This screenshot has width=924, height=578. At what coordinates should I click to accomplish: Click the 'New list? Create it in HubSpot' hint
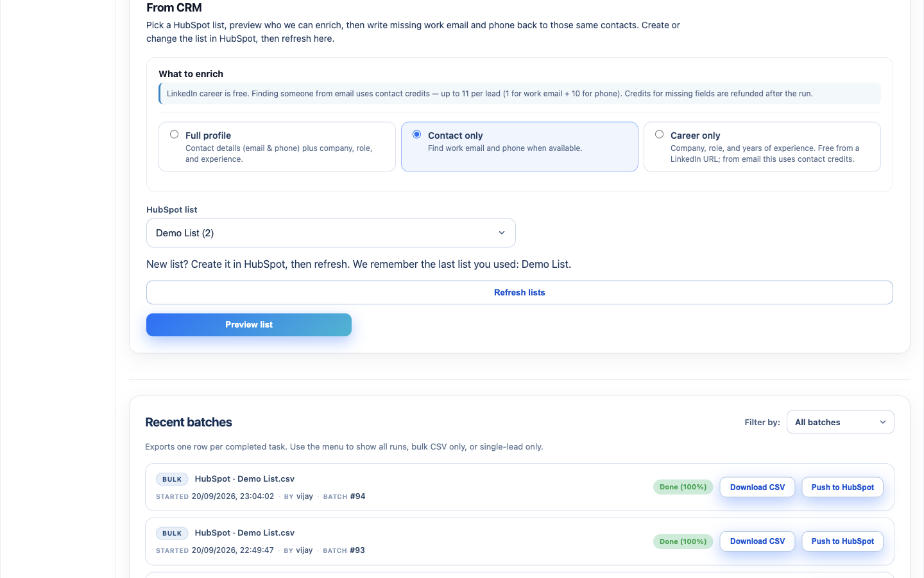[359, 265]
